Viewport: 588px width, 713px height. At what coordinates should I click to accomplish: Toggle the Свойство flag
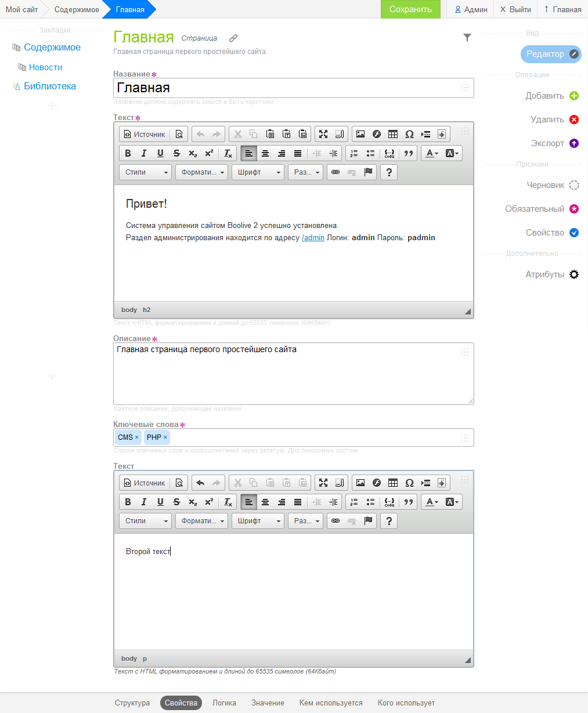pos(552,233)
